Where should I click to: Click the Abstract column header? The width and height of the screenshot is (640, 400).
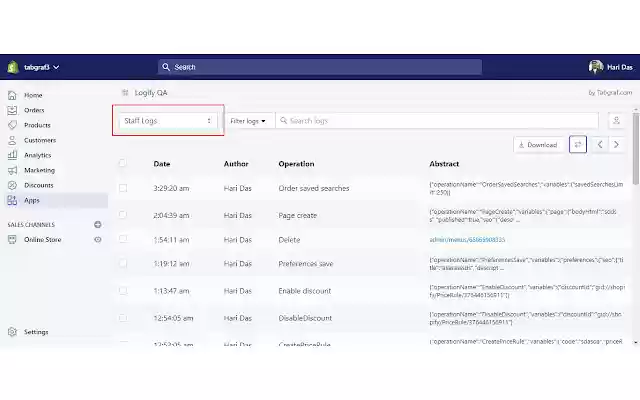(x=444, y=164)
